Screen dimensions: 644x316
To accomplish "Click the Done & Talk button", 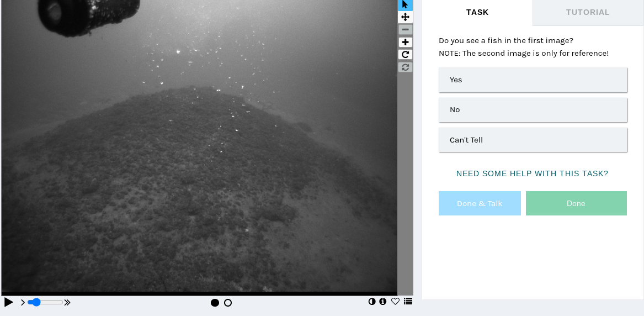I will click(x=480, y=203).
